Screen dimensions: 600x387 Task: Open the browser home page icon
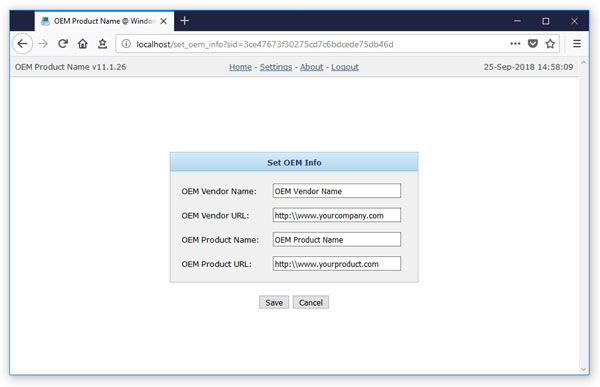pyautogui.click(x=83, y=44)
